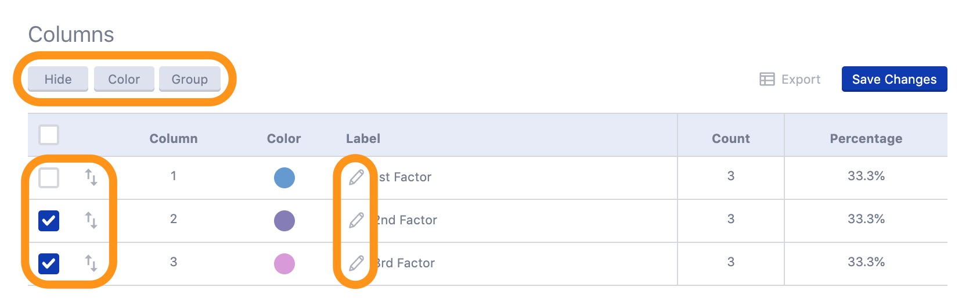
Task: Click the reorder arrows for column 2
Action: 91,220
